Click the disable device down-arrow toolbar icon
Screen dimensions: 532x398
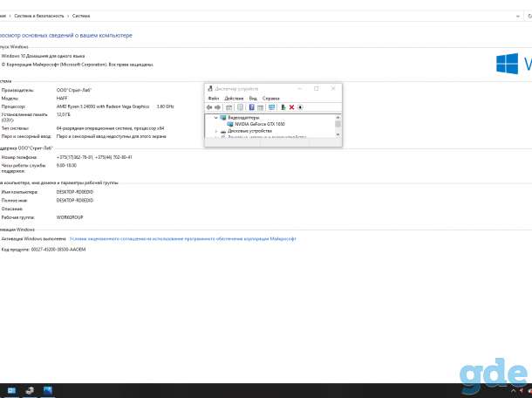[300, 107]
